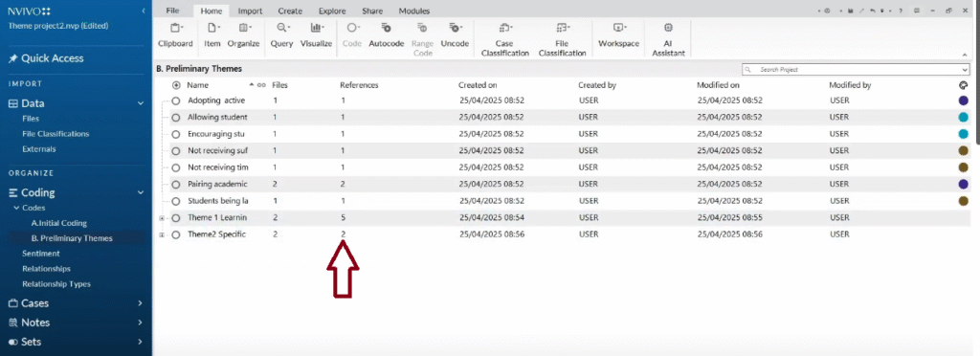
Task: Switch to the Create tab
Action: tap(290, 11)
